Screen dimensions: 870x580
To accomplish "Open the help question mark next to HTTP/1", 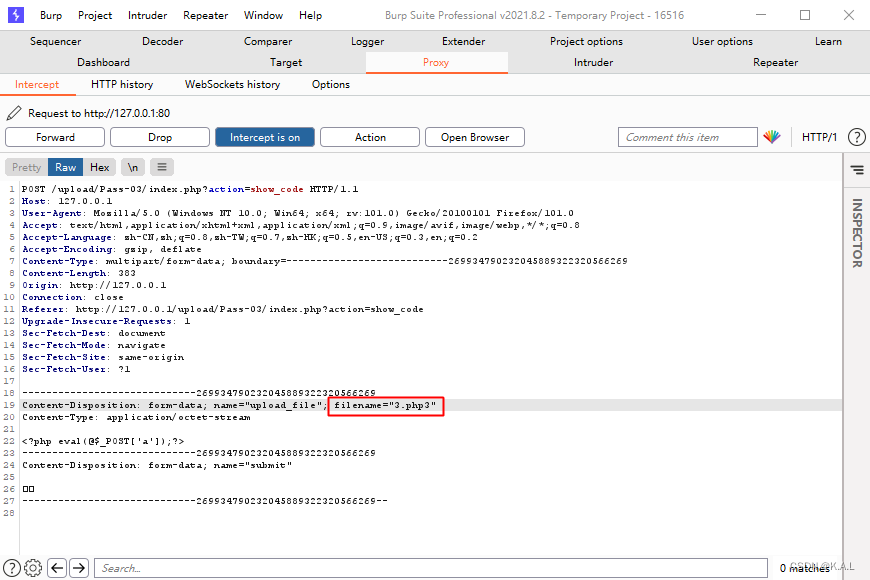I will click(x=857, y=137).
